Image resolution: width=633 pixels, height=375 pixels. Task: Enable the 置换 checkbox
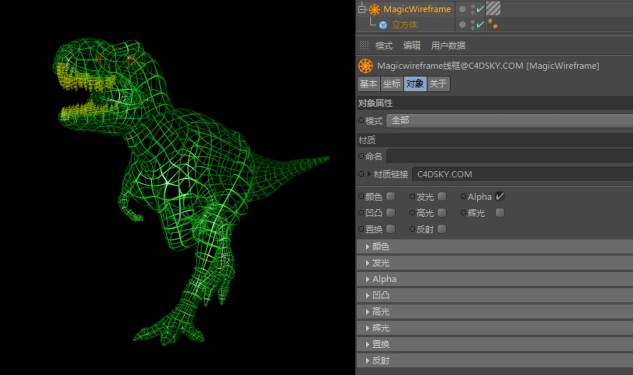click(x=390, y=229)
